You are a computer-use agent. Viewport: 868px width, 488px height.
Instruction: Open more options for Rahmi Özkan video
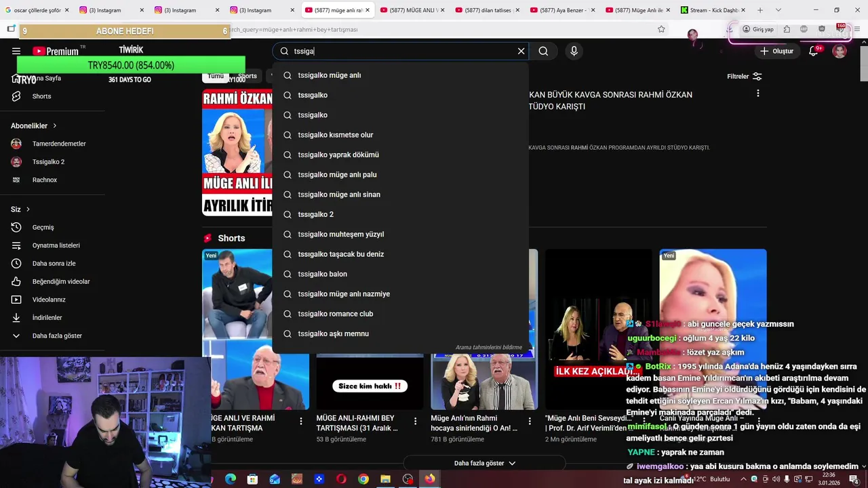758,93
